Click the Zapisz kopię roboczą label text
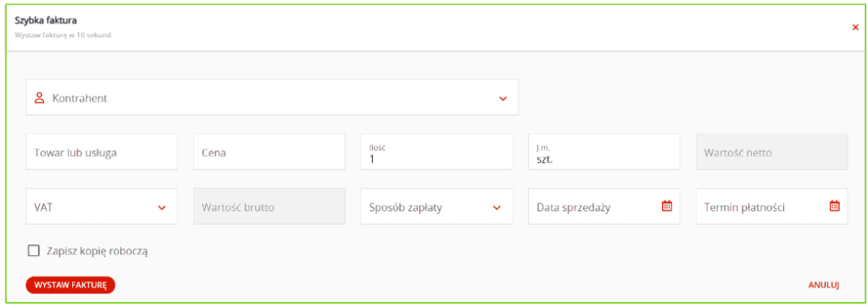 pos(98,252)
